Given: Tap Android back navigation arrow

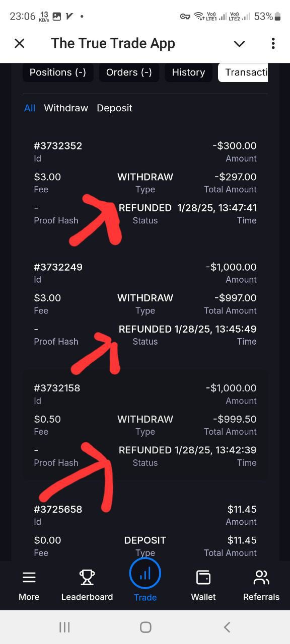Looking at the screenshot, I should (x=227, y=627).
